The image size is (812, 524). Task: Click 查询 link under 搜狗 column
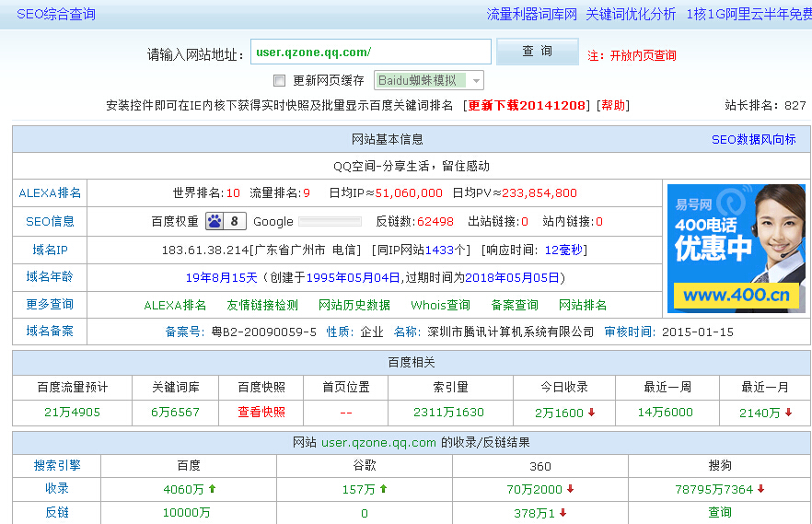point(720,513)
